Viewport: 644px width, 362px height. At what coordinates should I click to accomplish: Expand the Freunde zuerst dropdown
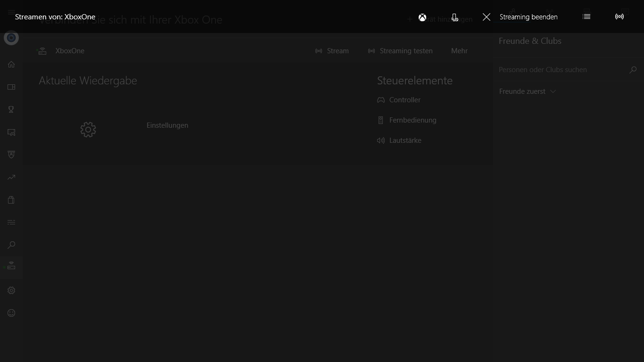528,91
